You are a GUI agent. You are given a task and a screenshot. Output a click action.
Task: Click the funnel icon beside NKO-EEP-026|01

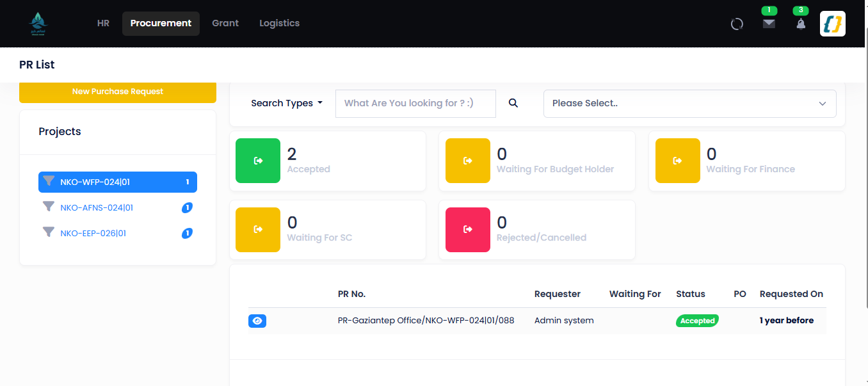click(x=49, y=232)
